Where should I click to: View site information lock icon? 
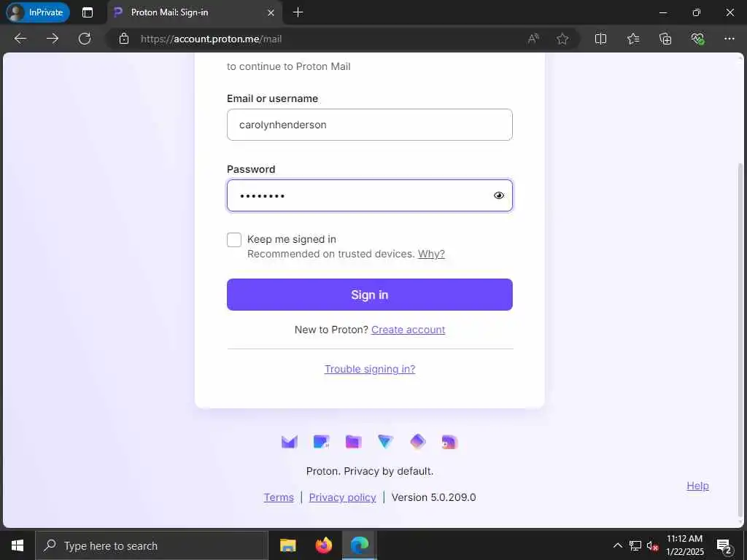click(124, 39)
